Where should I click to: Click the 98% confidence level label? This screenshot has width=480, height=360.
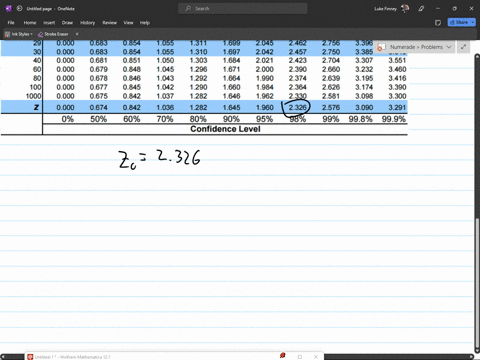[x=297, y=119]
